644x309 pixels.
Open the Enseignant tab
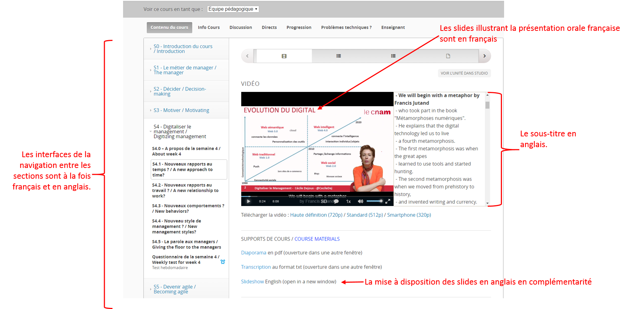tap(393, 27)
